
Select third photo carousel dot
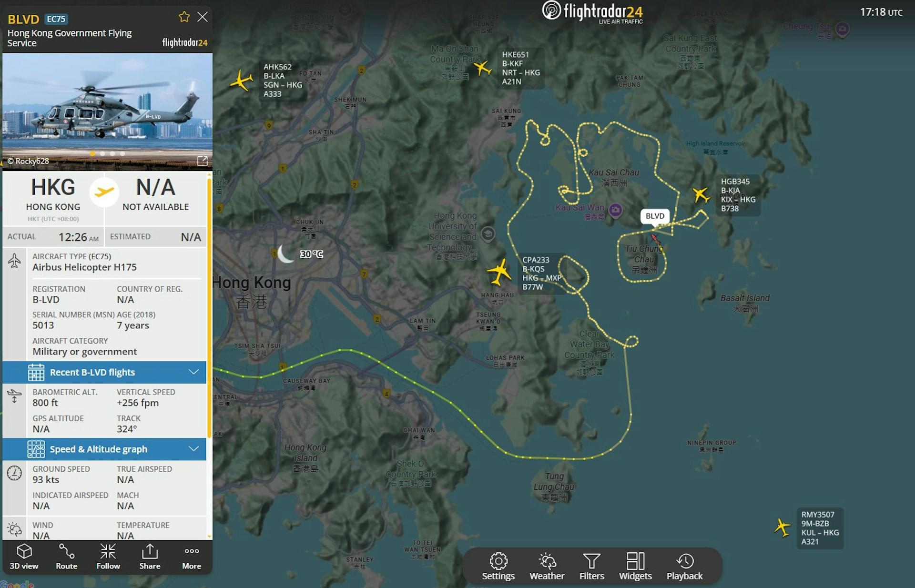point(112,154)
